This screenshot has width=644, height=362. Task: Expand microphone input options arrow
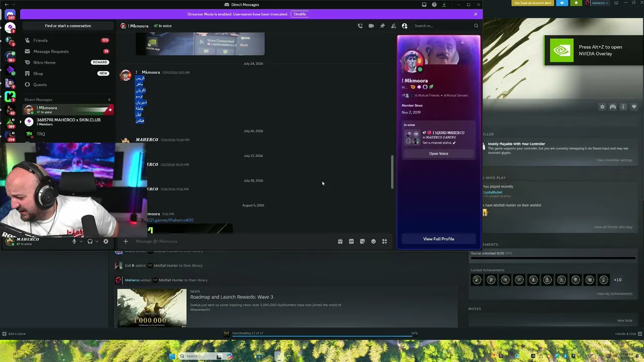80,241
